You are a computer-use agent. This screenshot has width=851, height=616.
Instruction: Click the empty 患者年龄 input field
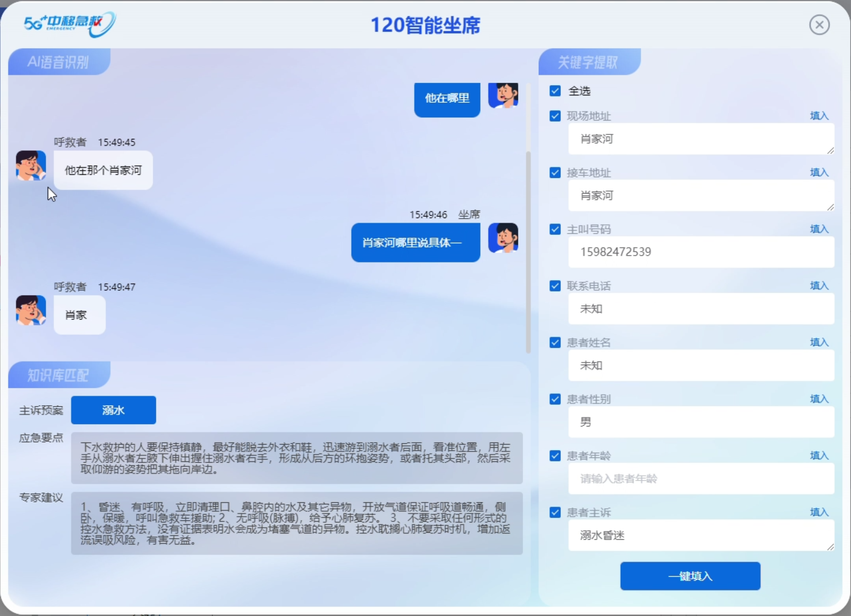click(701, 479)
